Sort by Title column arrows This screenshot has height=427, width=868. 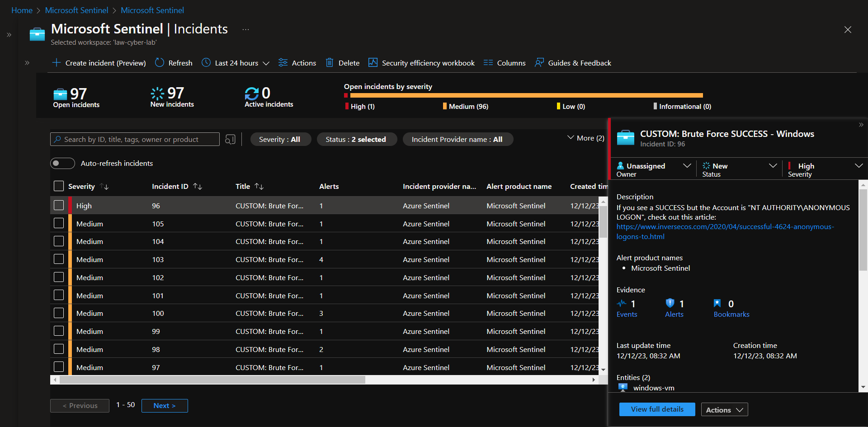[259, 187]
